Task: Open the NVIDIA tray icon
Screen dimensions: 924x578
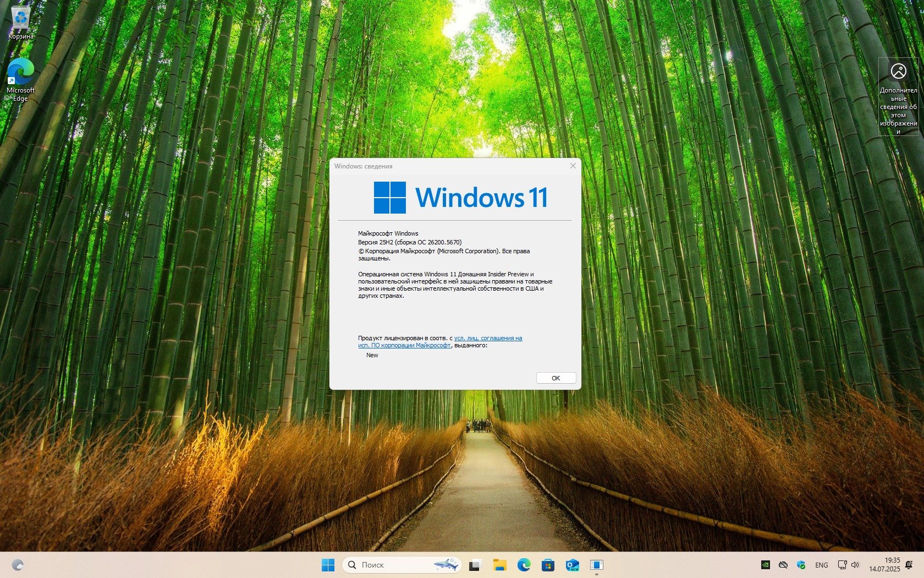Action: click(765, 565)
